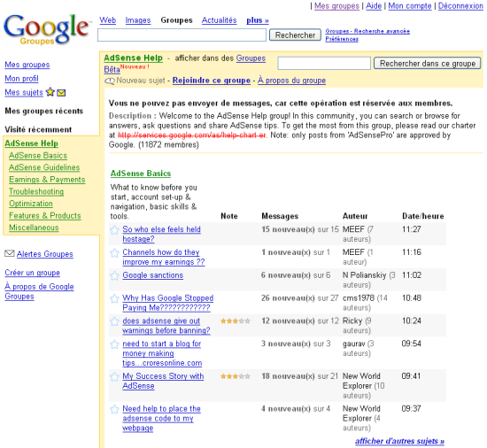The height and width of the screenshot is (448, 487).
Task: Star the 'Need help to place the adsense code' topic
Action: 114,410
